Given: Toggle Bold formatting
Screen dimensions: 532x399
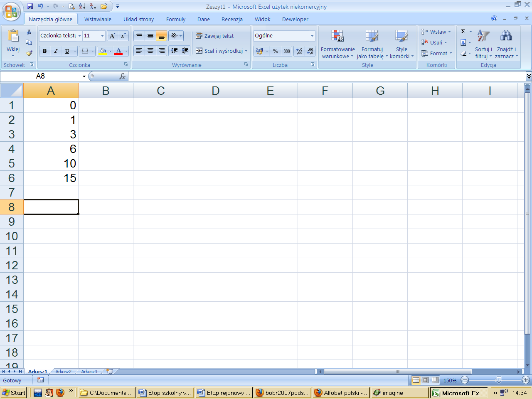Looking at the screenshot, I should coord(44,51).
